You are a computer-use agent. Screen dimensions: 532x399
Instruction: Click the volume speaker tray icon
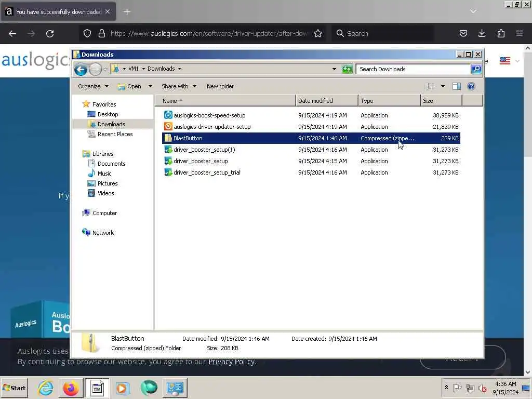coord(482,388)
